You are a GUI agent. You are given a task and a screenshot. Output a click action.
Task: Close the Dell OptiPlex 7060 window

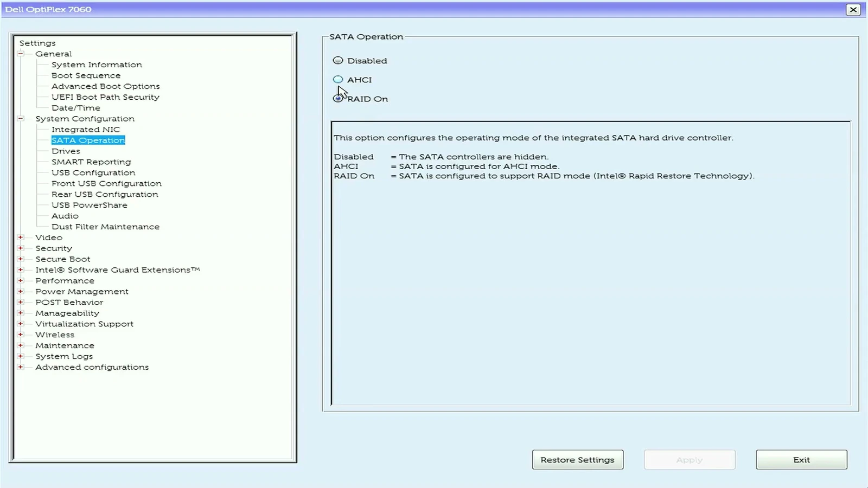point(853,9)
